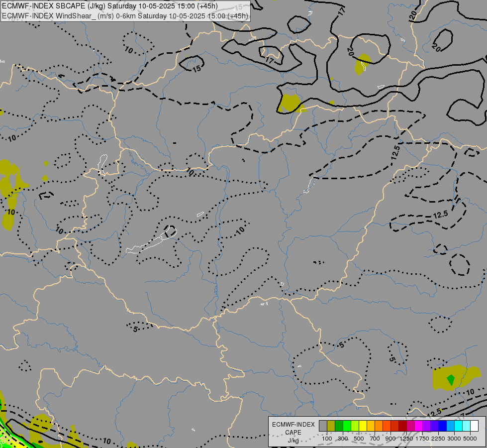The width and height of the screenshot is (487, 448).
Task: Click the SBCAPE title line in header
Action: click(x=110, y=6)
